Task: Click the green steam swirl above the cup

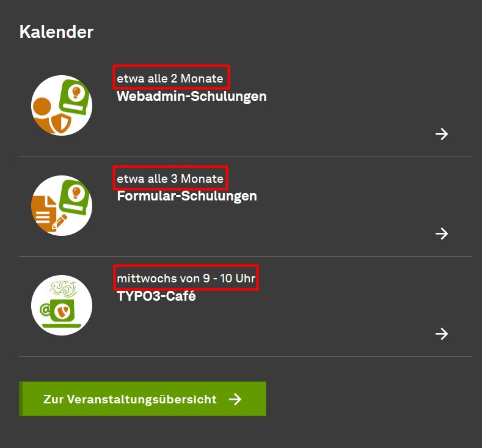Action: tap(64, 288)
